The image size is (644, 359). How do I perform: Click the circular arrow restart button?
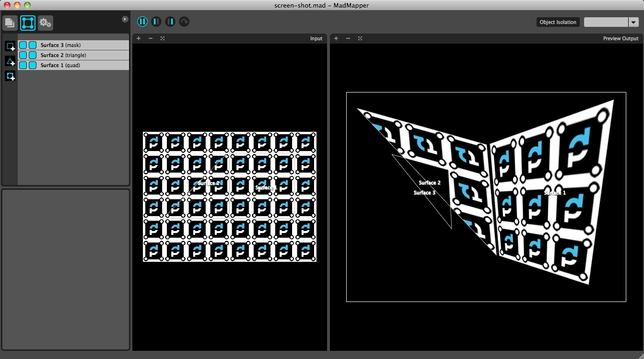[x=184, y=22]
